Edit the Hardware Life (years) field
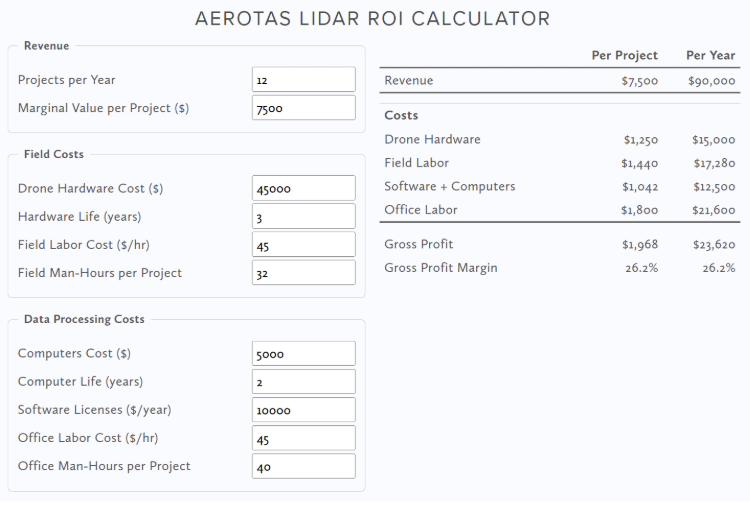This screenshot has width=750, height=505. (304, 216)
